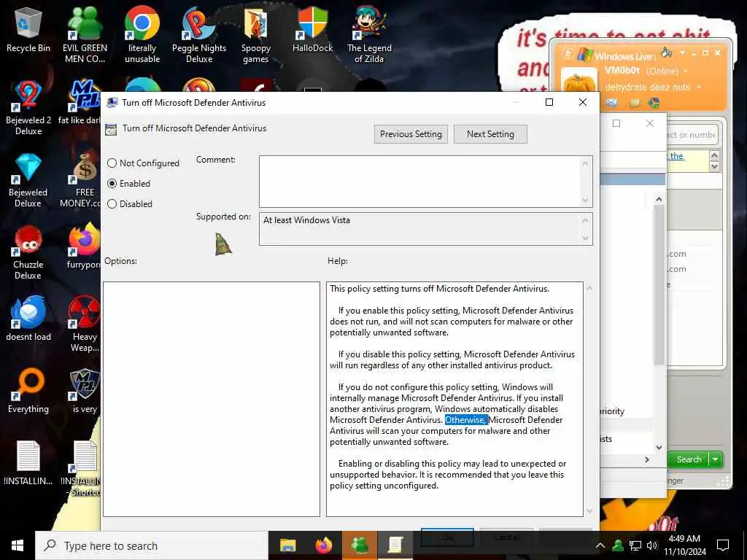Maximize the policy setting dialog
Screen dimensions: 747x560
click(549, 102)
